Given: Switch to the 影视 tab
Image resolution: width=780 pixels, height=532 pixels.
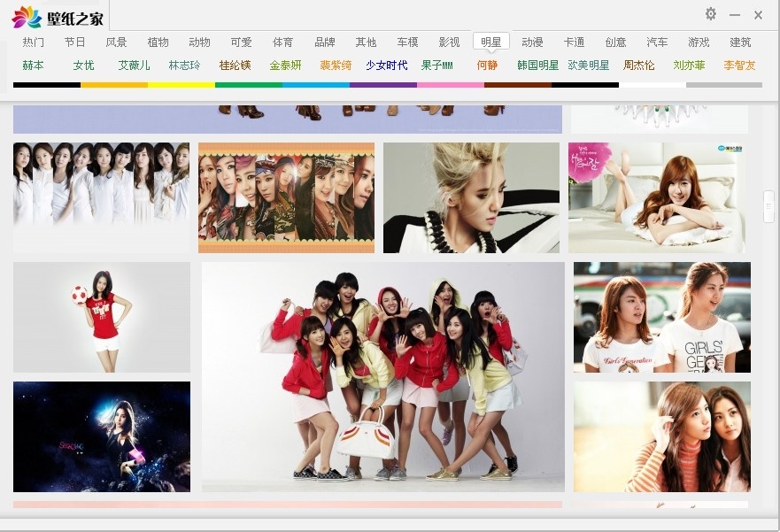Looking at the screenshot, I should [x=449, y=42].
